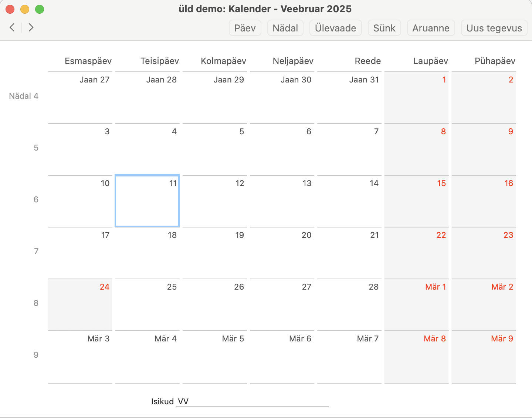Image resolution: width=532 pixels, height=418 pixels.
Task: Select Saturday February 15 cell
Action: (417, 201)
